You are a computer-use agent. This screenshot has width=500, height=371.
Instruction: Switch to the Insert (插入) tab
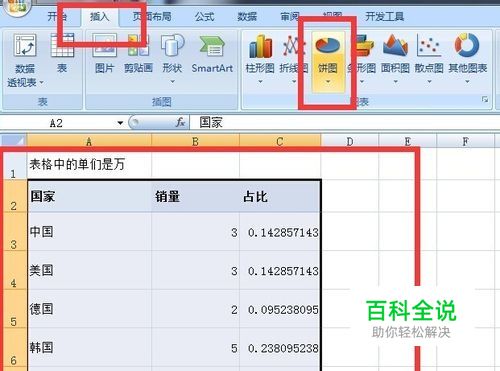[x=99, y=16]
